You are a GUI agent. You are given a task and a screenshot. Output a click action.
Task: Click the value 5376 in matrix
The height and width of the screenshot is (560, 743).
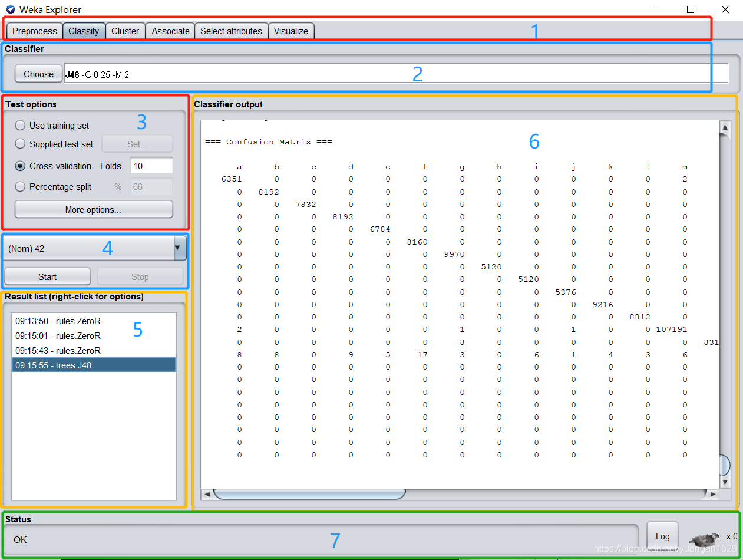pyautogui.click(x=565, y=292)
